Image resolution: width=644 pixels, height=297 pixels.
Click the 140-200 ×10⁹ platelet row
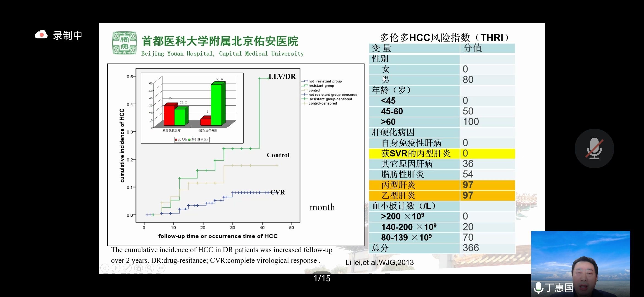pyautogui.click(x=442, y=227)
